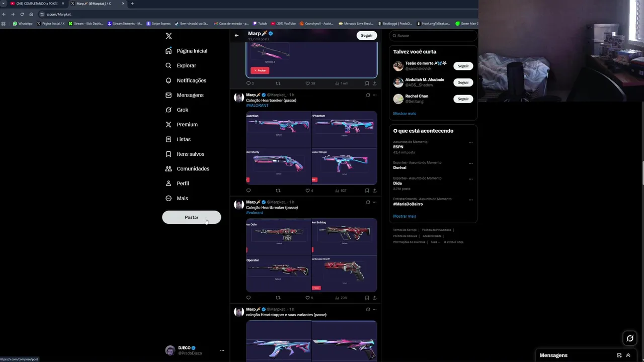Share the Coleção Heartseeker post
644x362 pixels.
(x=374, y=191)
